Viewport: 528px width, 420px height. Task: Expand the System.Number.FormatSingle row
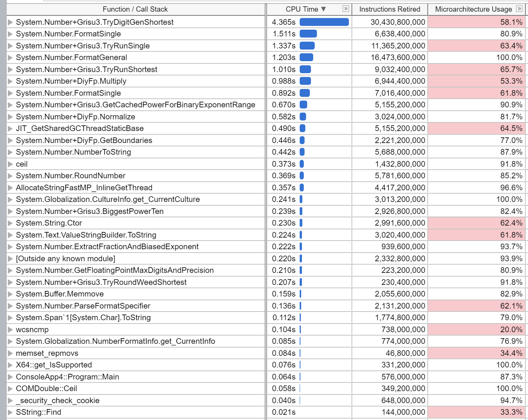click(x=9, y=34)
